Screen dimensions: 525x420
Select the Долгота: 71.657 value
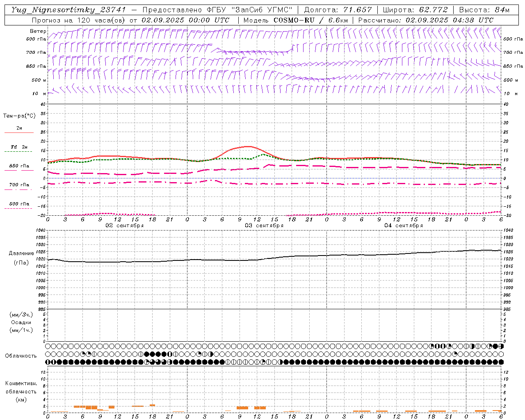[x=338, y=10]
